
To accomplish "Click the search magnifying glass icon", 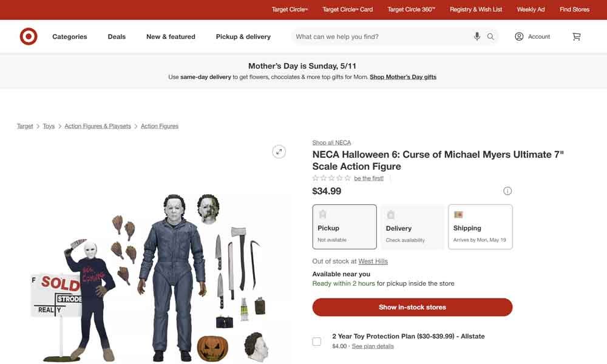I will [x=490, y=36].
